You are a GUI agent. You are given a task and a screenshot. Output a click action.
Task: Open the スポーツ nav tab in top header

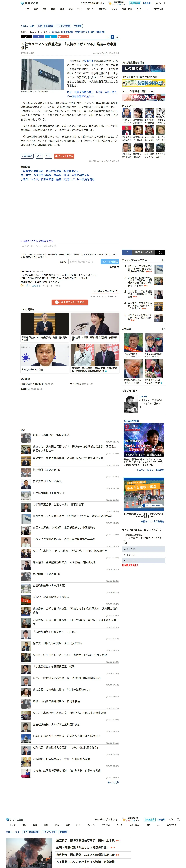(x=90, y=9)
